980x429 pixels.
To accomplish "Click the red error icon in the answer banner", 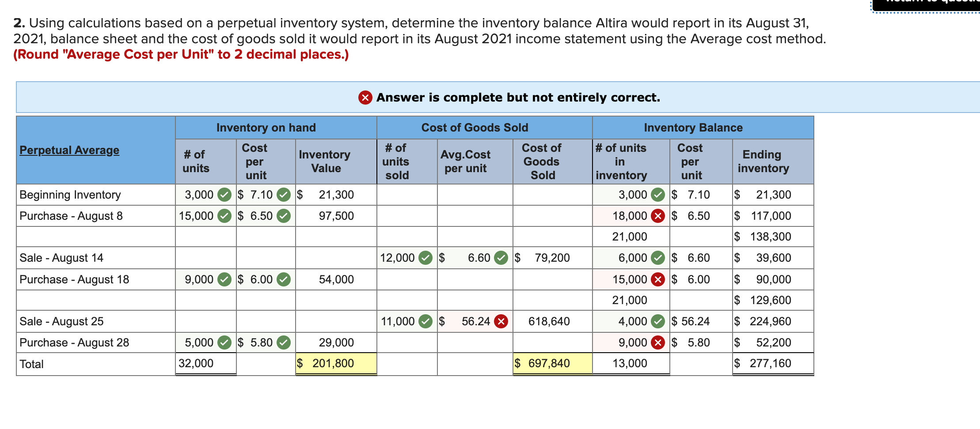I will click(x=365, y=98).
